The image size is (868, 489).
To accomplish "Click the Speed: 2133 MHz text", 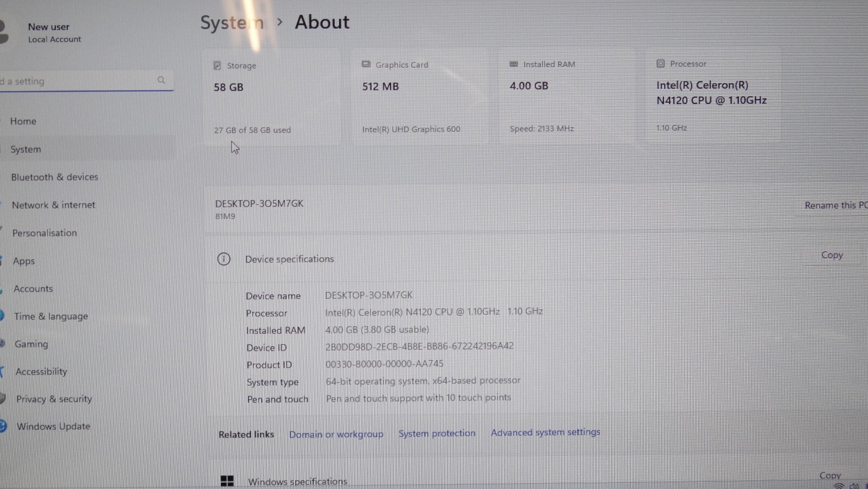I will 541,129.
